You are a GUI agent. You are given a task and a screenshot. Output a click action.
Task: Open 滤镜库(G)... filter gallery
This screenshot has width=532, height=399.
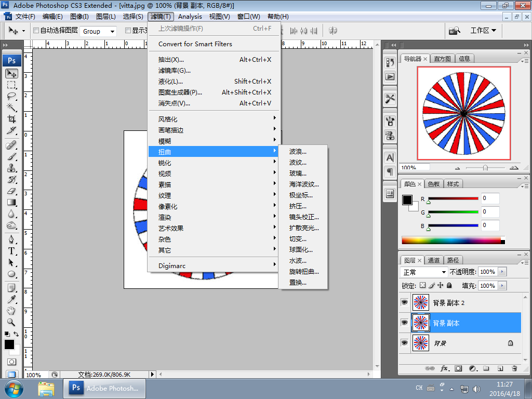pos(214,70)
